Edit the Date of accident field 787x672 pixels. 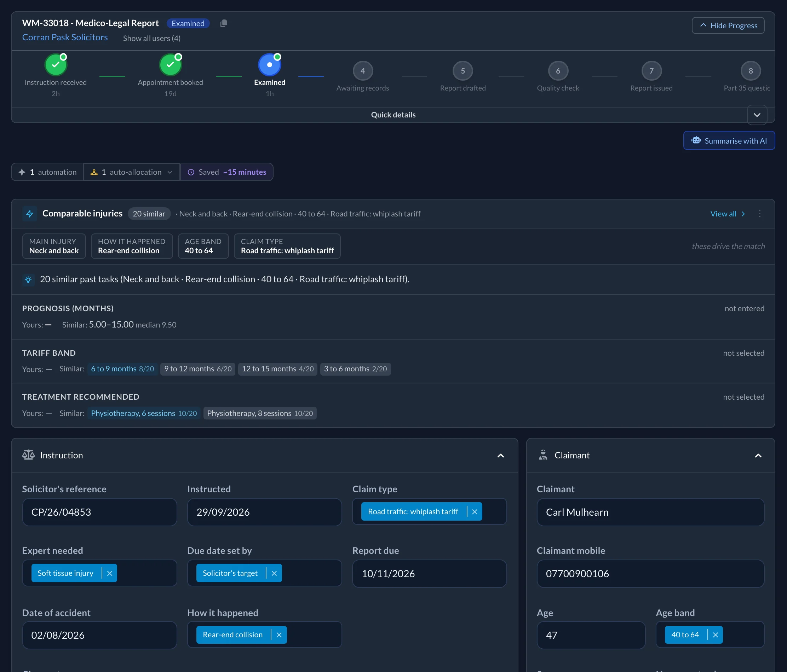click(x=99, y=635)
